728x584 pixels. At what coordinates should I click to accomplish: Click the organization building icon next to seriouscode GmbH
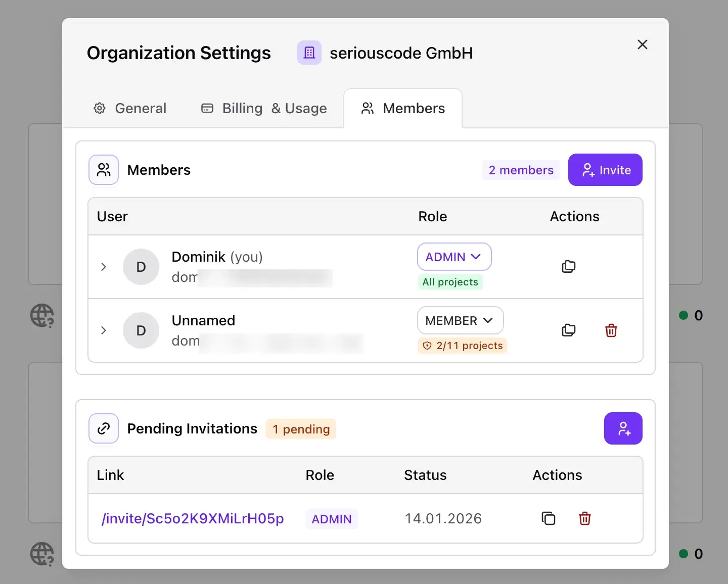click(309, 52)
